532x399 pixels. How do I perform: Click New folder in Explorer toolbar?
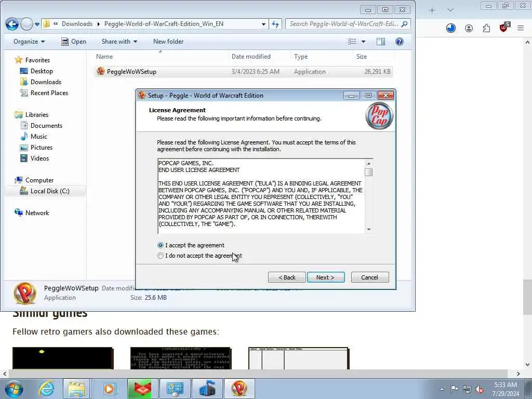pos(168,42)
